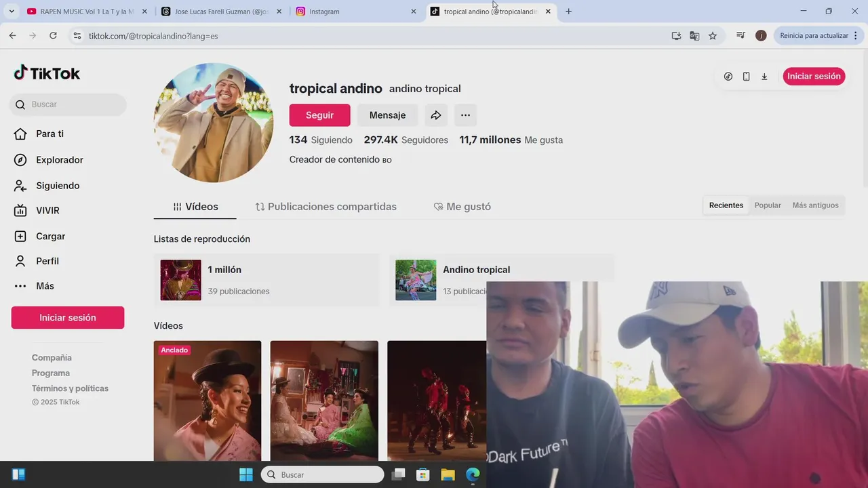Click the TikTok Buscar search field
This screenshot has width=868, height=488.
pos(68,104)
